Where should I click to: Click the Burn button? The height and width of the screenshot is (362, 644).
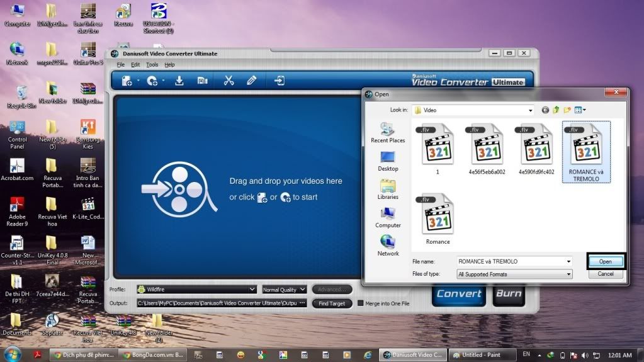click(x=509, y=294)
